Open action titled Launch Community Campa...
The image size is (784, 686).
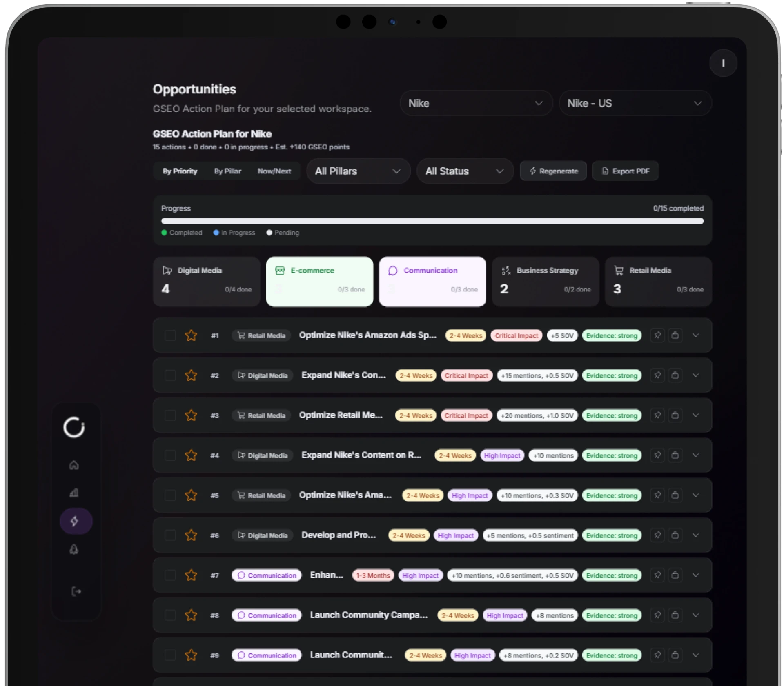click(x=369, y=615)
